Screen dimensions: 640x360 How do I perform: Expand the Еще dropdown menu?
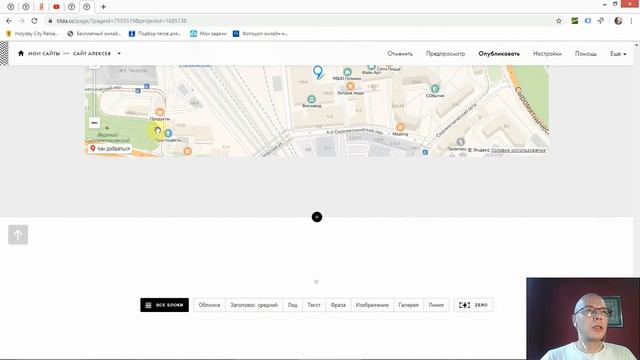(x=618, y=53)
